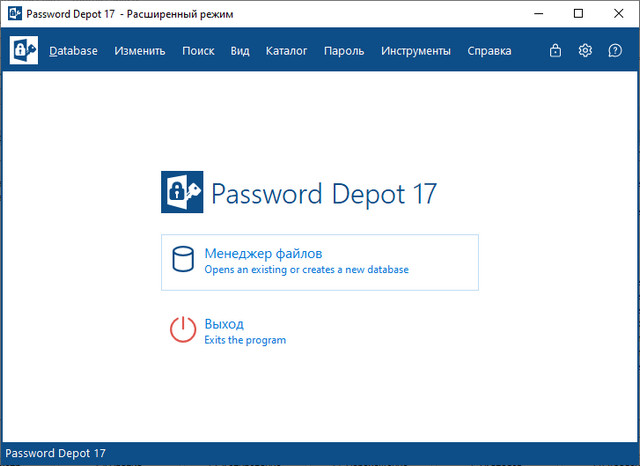Open the Изменить menu
The image size is (640, 466).
[x=140, y=51]
